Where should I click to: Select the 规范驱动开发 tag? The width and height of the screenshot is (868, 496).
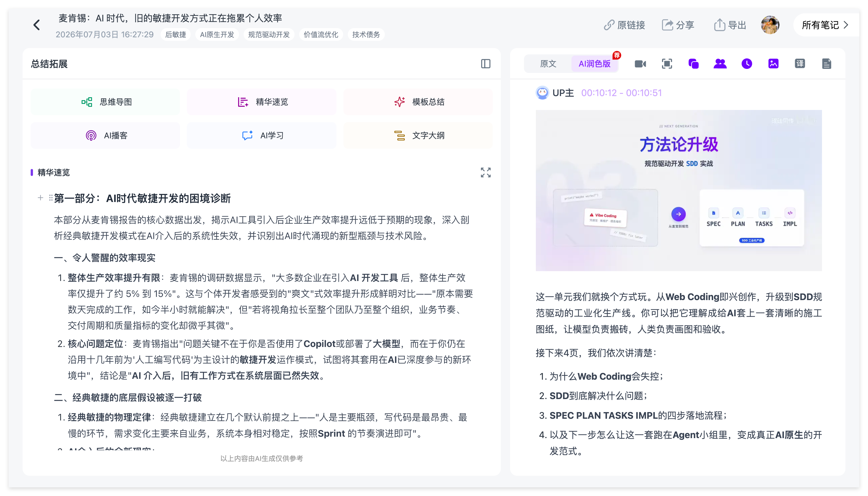269,34
